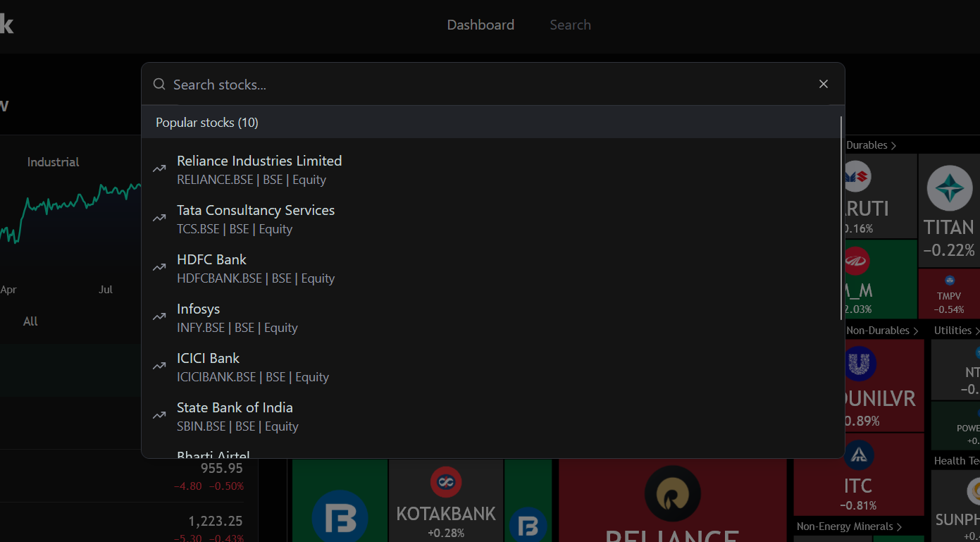Click the price value 1,223.25
980x542 pixels.
215,522
